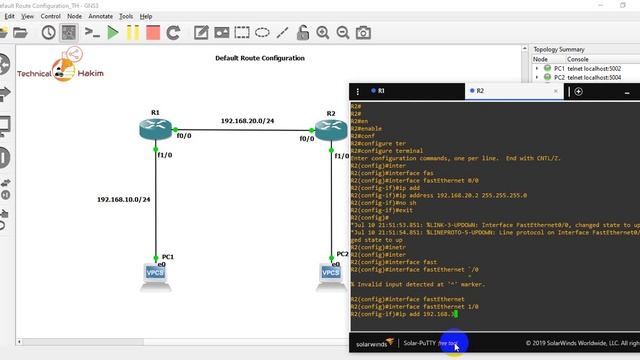Select 192.168.20.0/24 network label
This screenshot has height=360, width=640.
(247, 121)
